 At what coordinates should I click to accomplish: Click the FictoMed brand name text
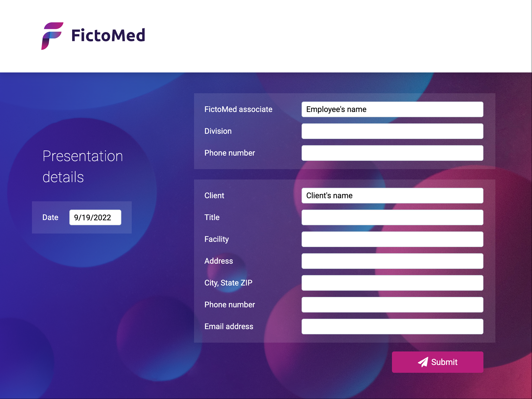(x=108, y=35)
